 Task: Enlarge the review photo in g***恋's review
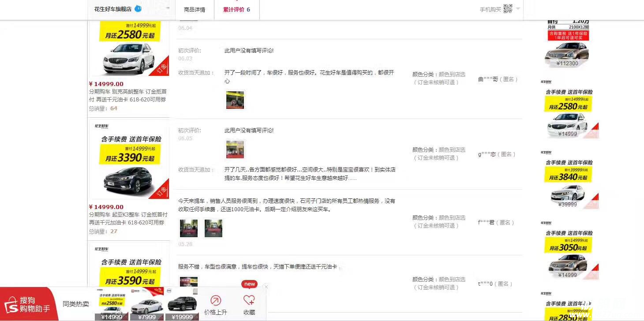pos(235,149)
